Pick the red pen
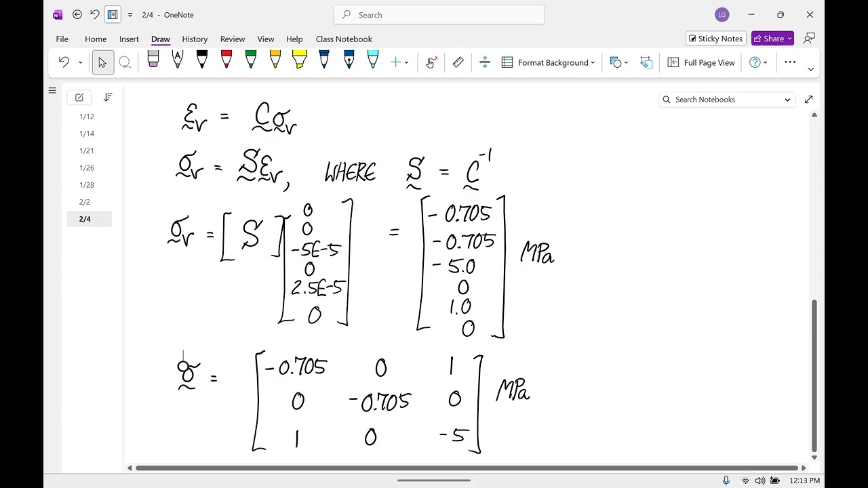This screenshot has height=488, width=868. point(226,61)
